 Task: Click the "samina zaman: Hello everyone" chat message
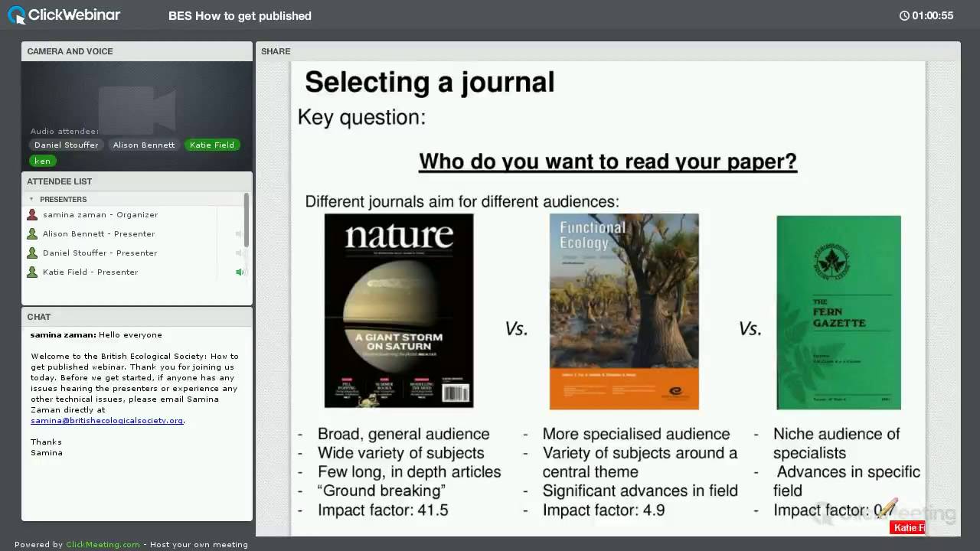point(96,335)
